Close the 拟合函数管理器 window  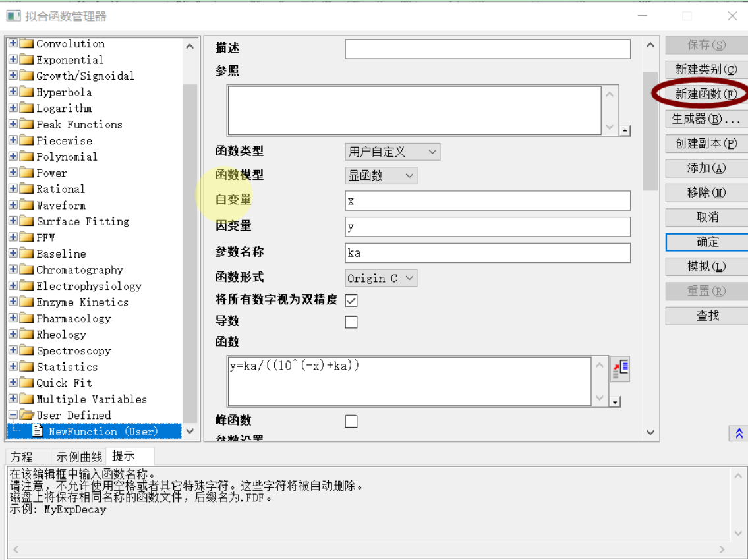[732, 16]
